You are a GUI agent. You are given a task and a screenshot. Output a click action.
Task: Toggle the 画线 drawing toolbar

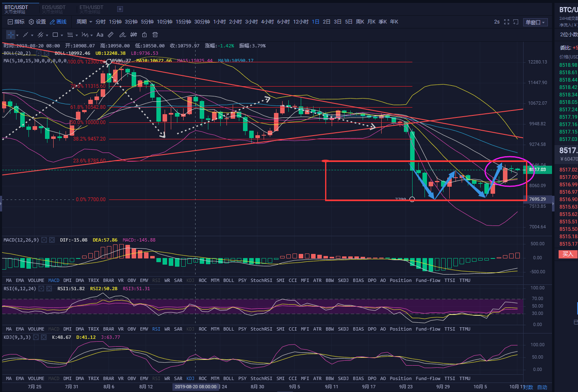(x=58, y=22)
